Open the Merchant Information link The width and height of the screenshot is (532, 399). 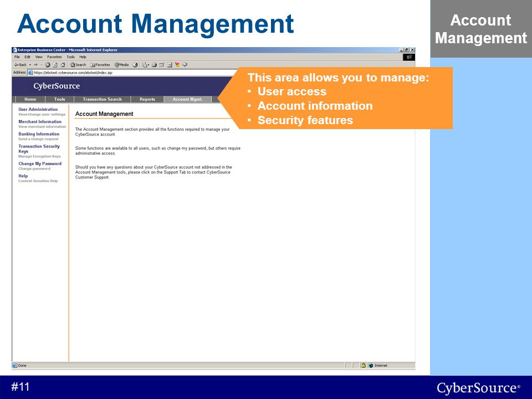point(40,121)
